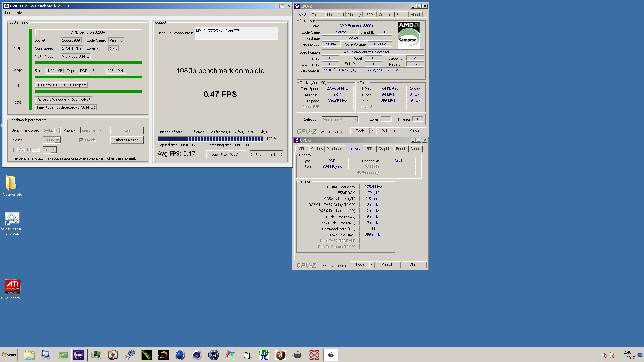Click the green circuit board taskbar icon
Image resolution: width=644 pixels, height=362 pixels.
[63, 355]
